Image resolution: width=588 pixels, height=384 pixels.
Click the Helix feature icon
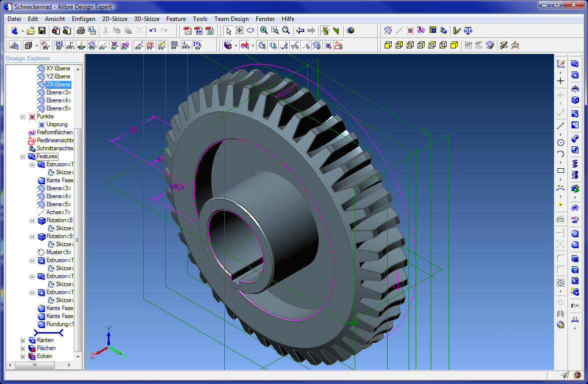coord(575,164)
